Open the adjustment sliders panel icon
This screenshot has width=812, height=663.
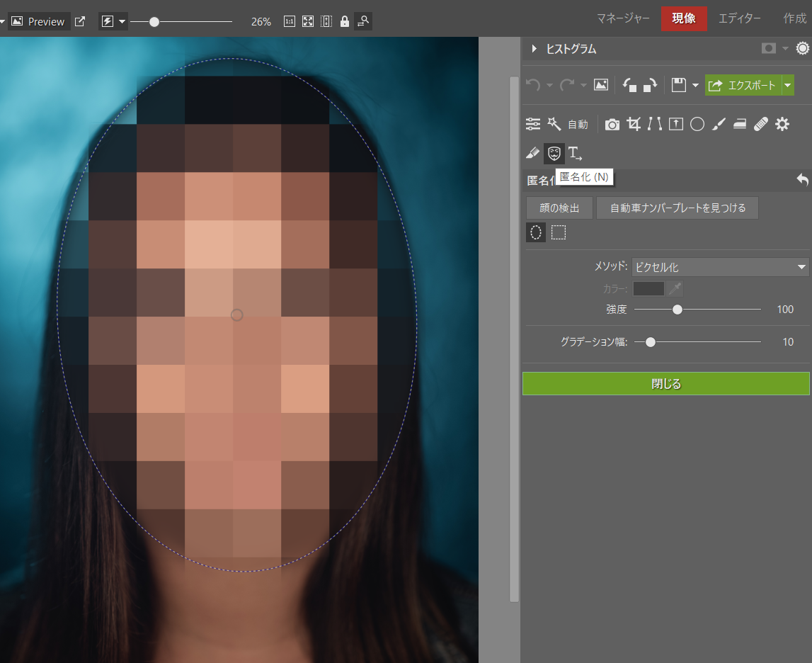(x=533, y=124)
